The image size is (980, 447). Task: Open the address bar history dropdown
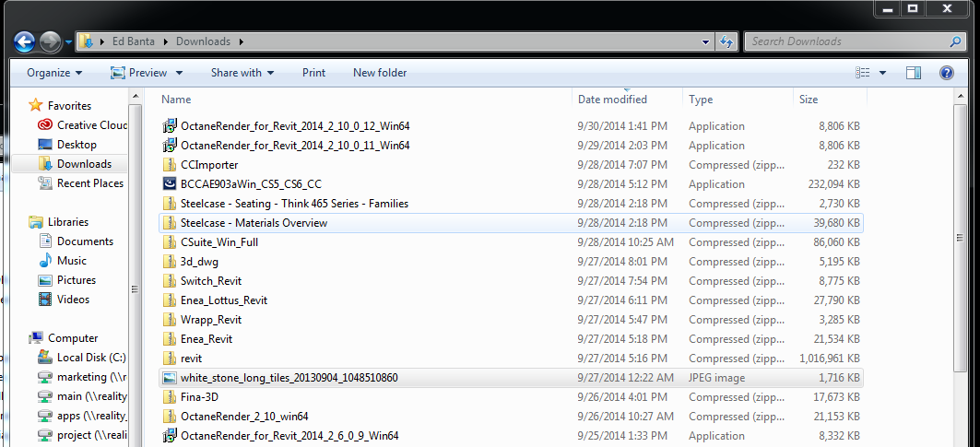click(x=706, y=41)
